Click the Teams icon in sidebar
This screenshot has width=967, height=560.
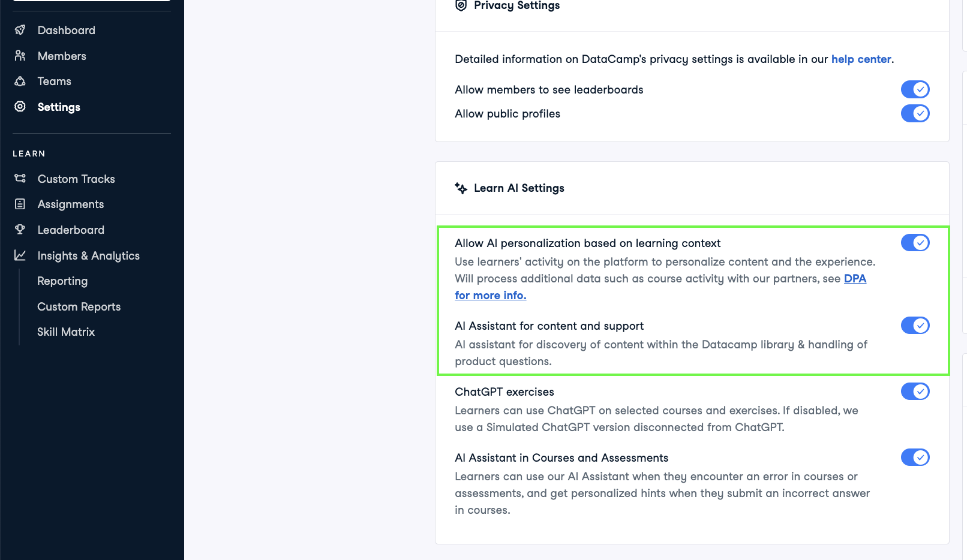pos(20,81)
